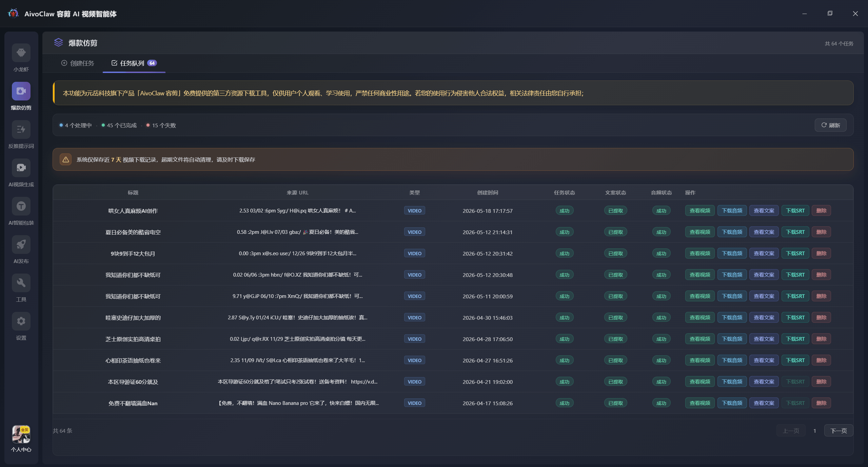Click the 刷新 refresh button
The height and width of the screenshot is (467, 868).
coord(830,125)
